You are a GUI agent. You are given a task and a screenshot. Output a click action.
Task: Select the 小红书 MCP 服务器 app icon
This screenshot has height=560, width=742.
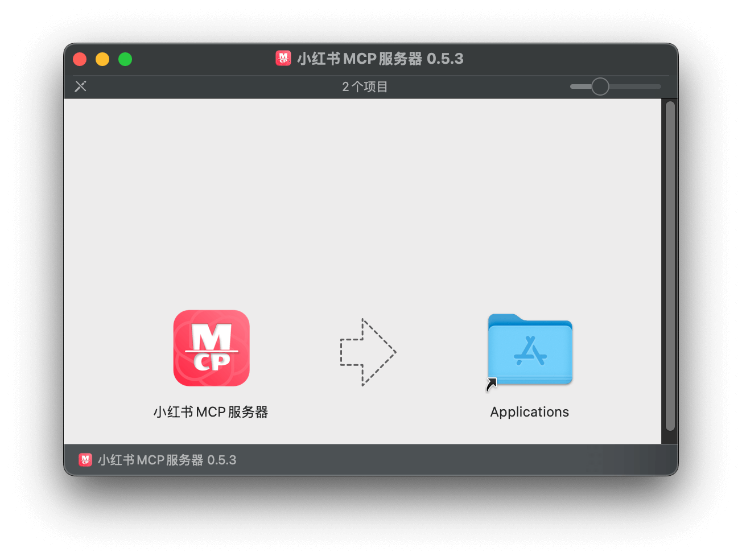211,348
